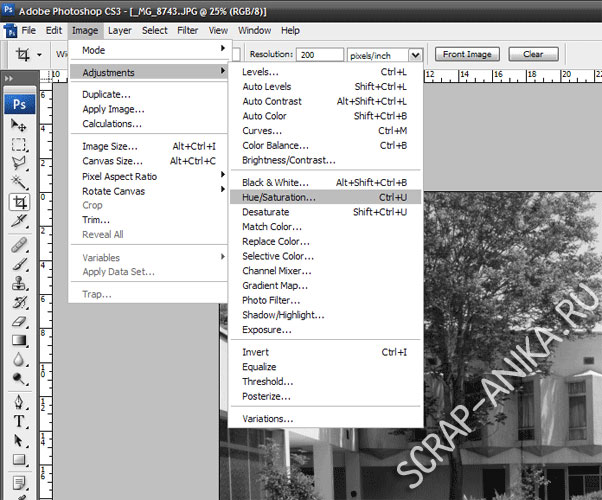
Task: Choose Brightness/Contrast adjustment
Action: click(288, 160)
